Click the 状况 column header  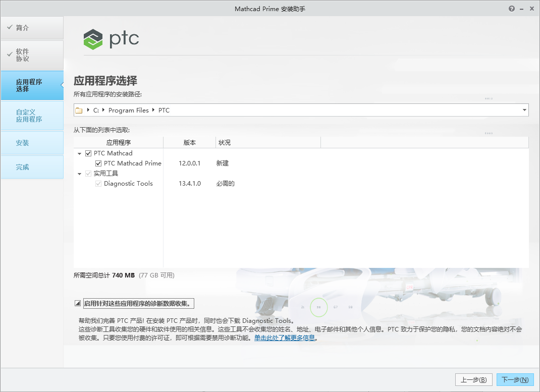click(x=268, y=142)
